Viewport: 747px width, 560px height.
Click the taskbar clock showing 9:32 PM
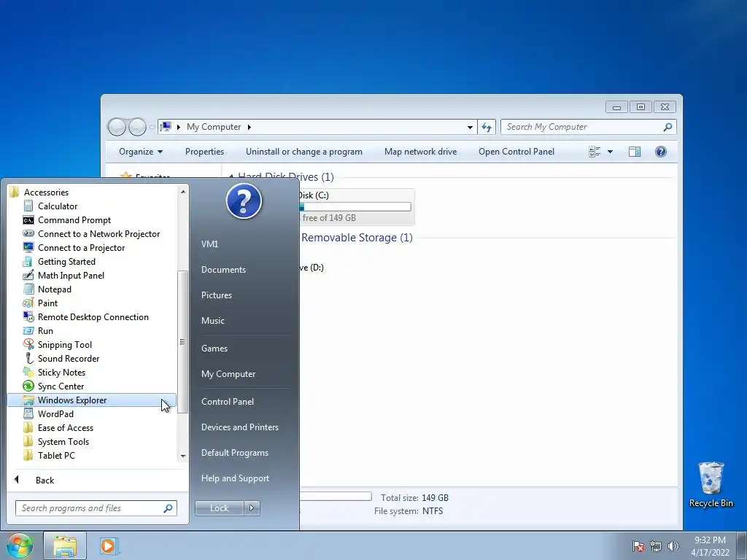click(x=710, y=546)
